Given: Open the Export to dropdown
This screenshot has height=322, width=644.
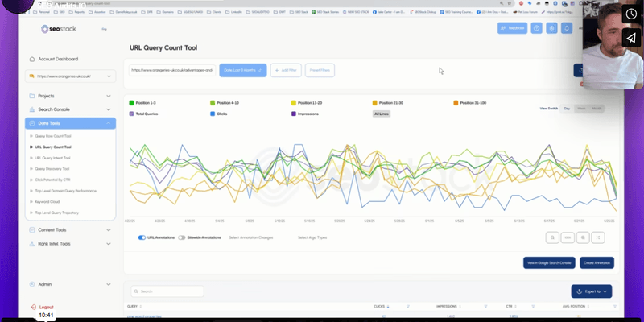Looking at the screenshot, I should point(592,291).
